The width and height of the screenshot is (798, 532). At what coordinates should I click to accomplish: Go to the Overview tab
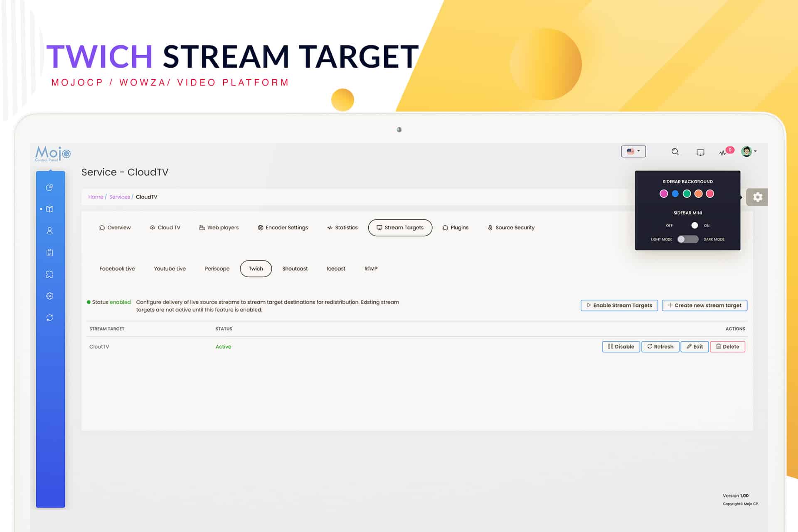[115, 228]
